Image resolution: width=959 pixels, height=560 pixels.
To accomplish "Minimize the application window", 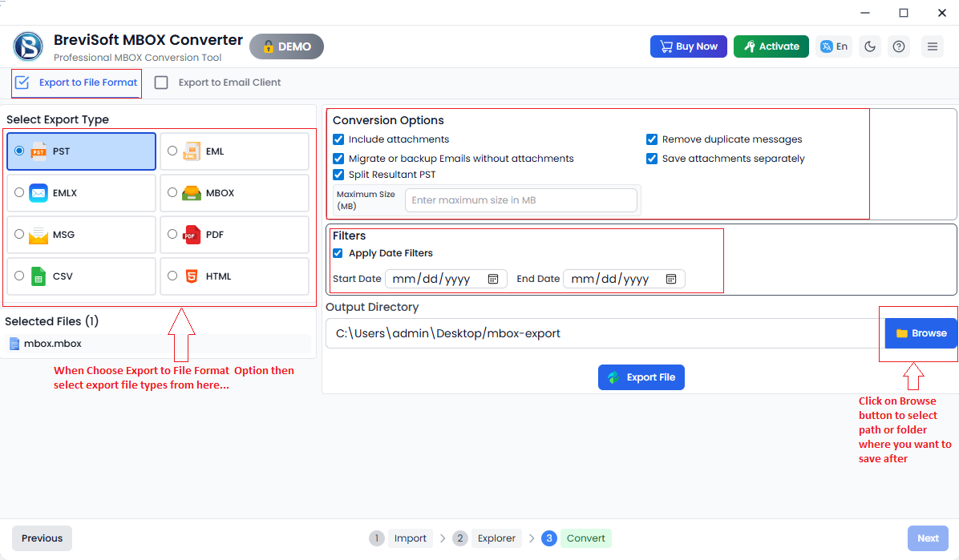I will (x=865, y=12).
